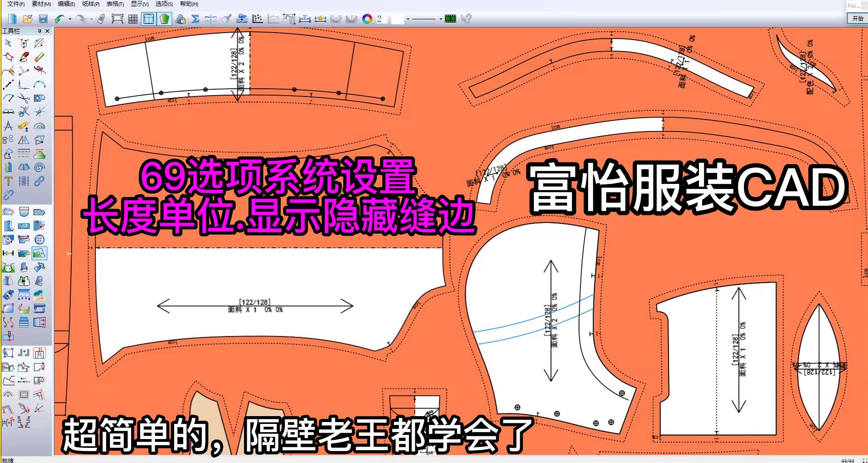Viewport: 868px width, 463px height.
Task: Select the mirror triangle flip tool
Action: (x=24, y=140)
